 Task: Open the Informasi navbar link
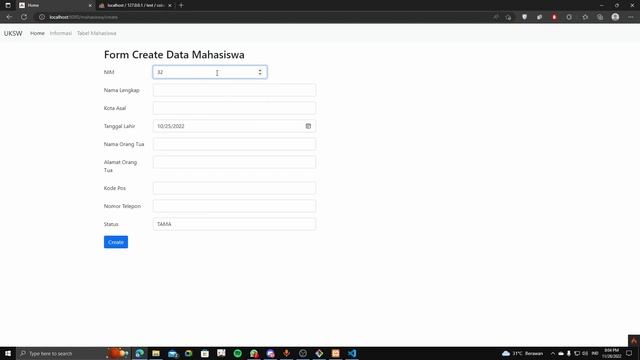tap(60, 33)
